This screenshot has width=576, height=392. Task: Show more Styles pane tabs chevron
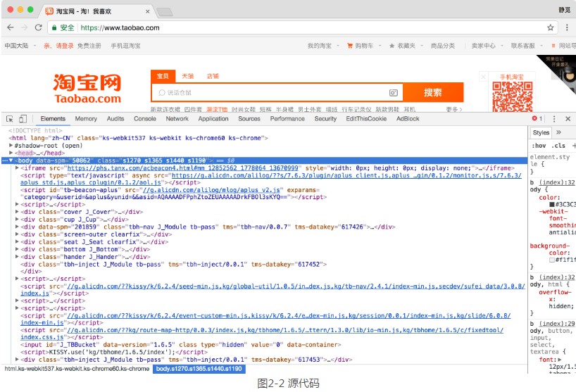[x=558, y=132]
